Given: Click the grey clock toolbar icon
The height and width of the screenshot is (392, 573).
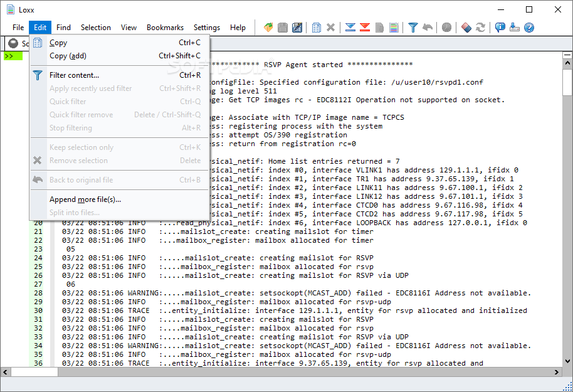Looking at the screenshot, I should (446, 28).
